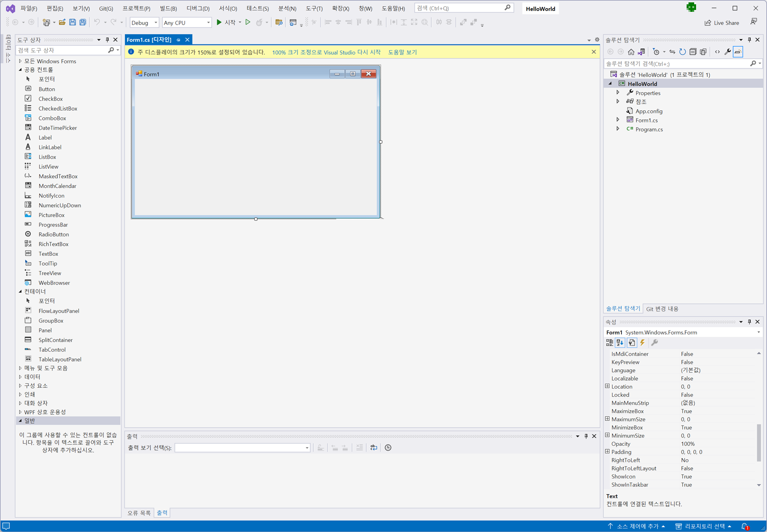Screen dimensions: 767x532
Task: Open the output source selection dropdown
Action: pyautogui.click(x=243, y=448)
